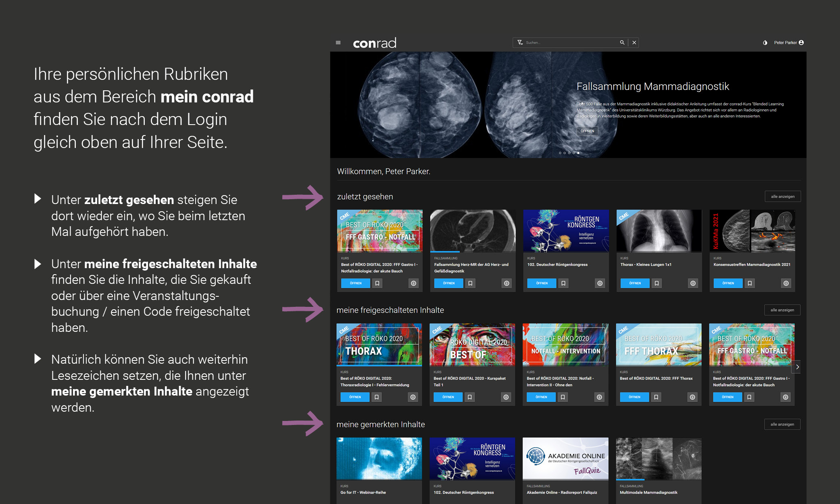The width and height of the screenshot is (840, 504).
Task: Click the magnifier search icon
Action: pyautogui.click(x=622, y=42)
